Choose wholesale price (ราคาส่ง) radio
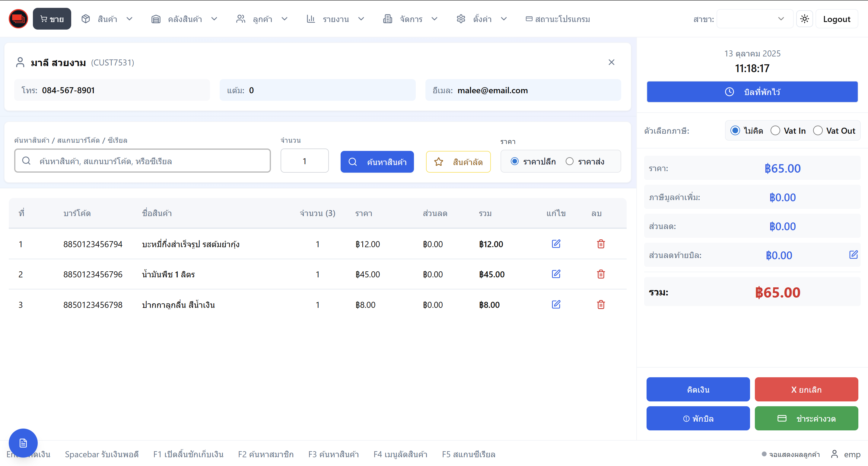This screenshot has width=868, height=466. click(569, 161)
